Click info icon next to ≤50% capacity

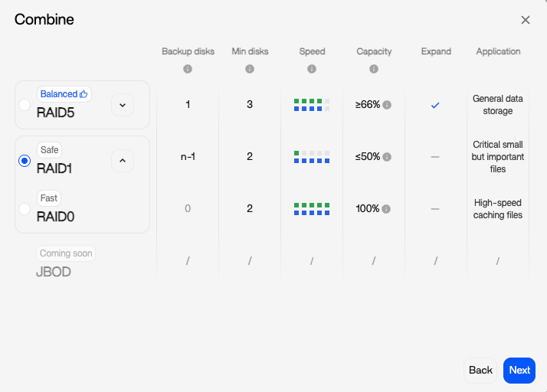(387, 157)
